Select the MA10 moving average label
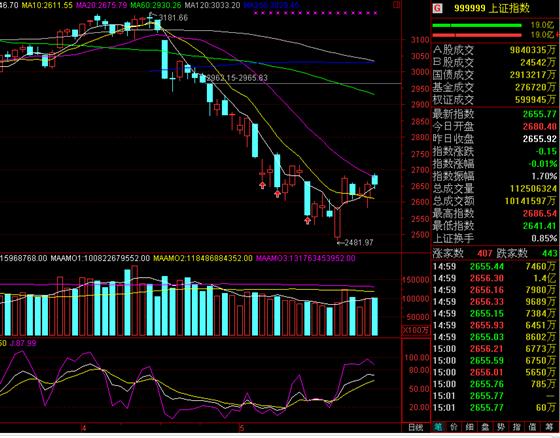 pyautogui.click(x=47, y=5)
